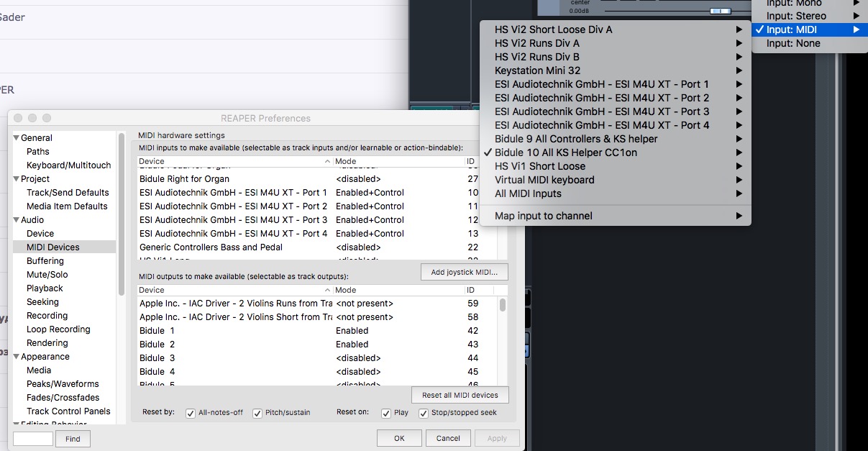Image resolution: width=868 pixels, height=451 pixels.
Task: Open Buffering preferences page
Action: click(x=45, y=261)
